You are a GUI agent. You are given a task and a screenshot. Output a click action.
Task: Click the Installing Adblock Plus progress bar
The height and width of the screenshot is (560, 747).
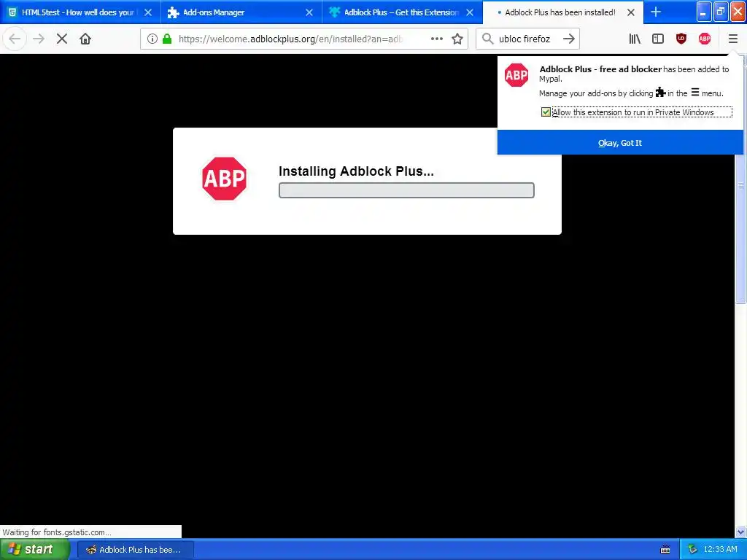406,190
